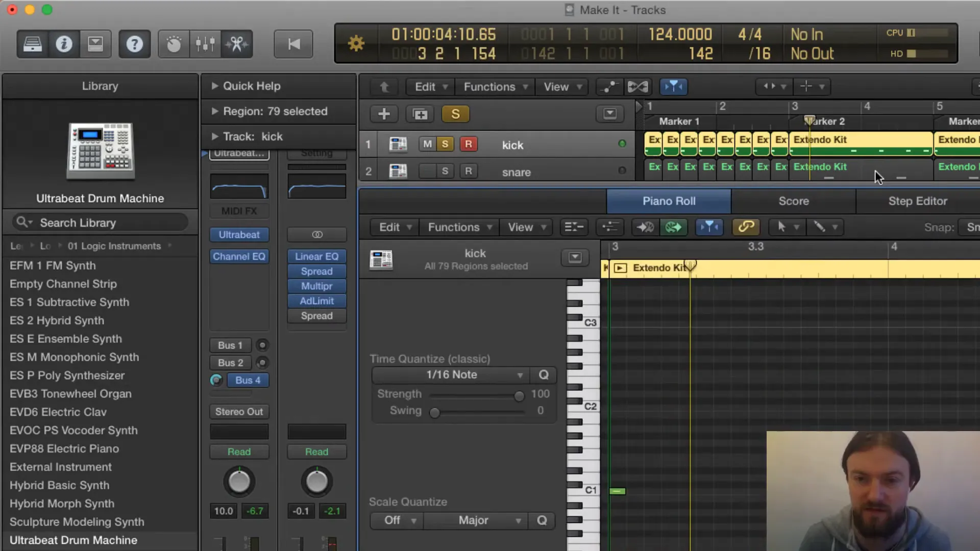Mute the kick track
The height and width of the screenshot is (551, 980).
427,144
